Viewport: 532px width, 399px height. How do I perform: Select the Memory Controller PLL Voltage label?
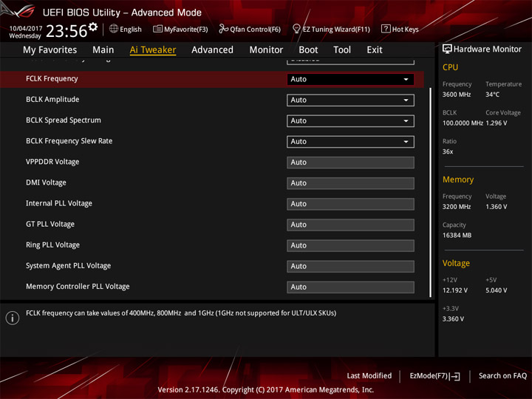click(78, 287)
